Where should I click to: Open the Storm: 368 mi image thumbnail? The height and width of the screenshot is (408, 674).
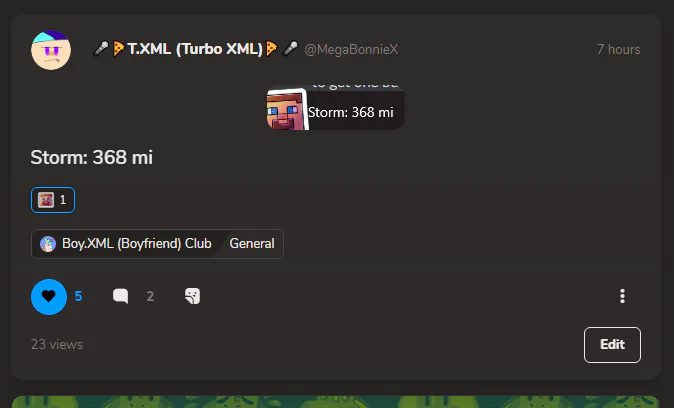tap(335, 107)
